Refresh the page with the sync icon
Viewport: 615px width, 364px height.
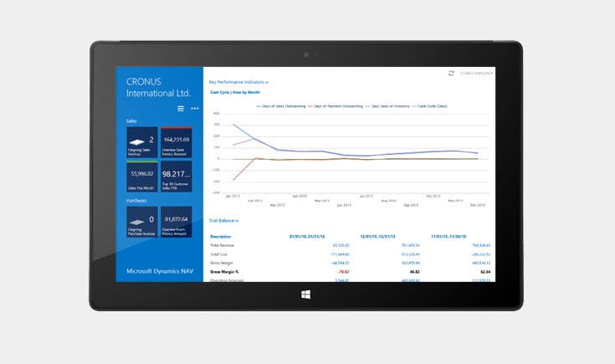[451, 74]
